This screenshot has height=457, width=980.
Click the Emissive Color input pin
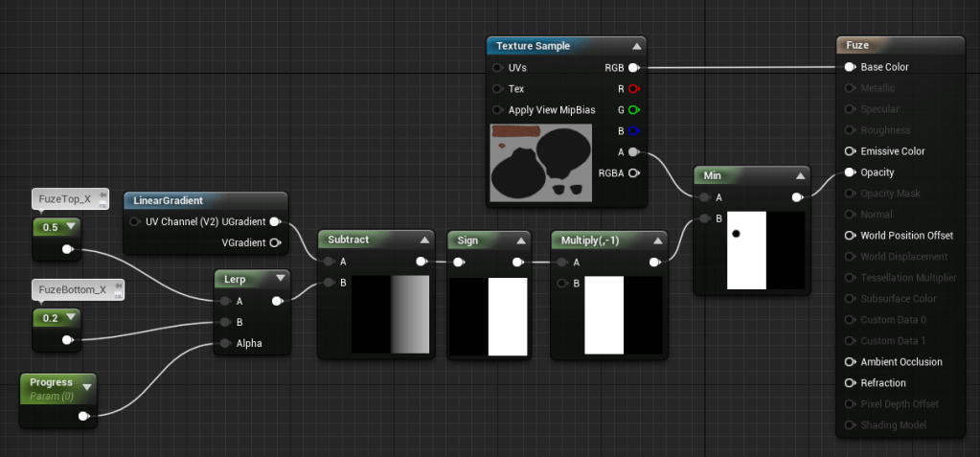pos(849,151)
